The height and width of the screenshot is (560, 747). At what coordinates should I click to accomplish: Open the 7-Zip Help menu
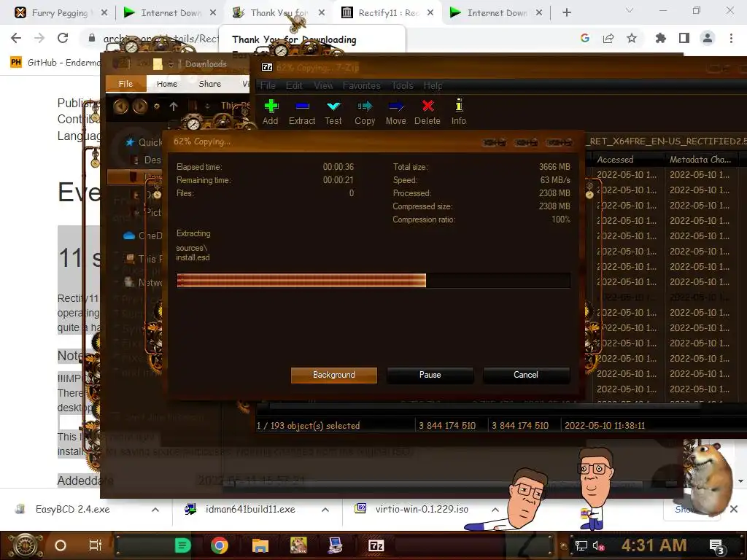pyautogui.click(x=433, y=86)
